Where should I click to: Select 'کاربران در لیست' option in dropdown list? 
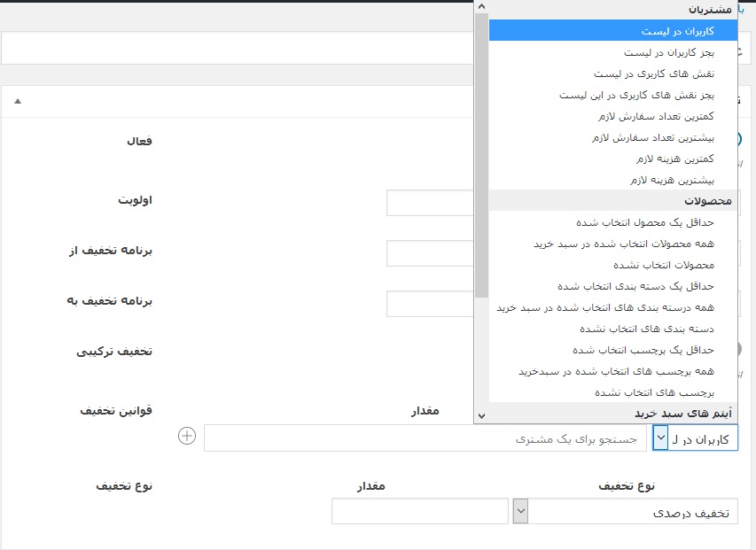point(612,31)
